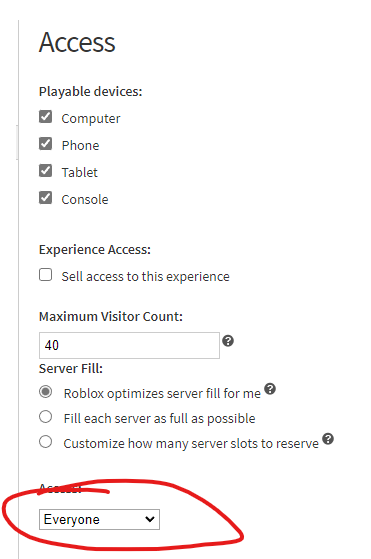The width and height of the screenshot is (371, 559).
Task: Click the 'Console' label text
Action: pyautogui.click(x=85, y=200)
